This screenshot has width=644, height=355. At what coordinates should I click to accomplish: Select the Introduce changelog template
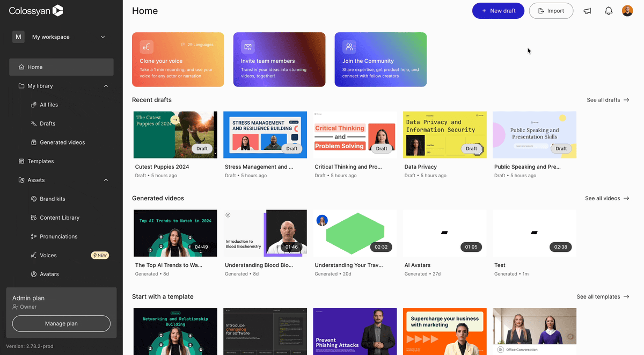point(265,331)
